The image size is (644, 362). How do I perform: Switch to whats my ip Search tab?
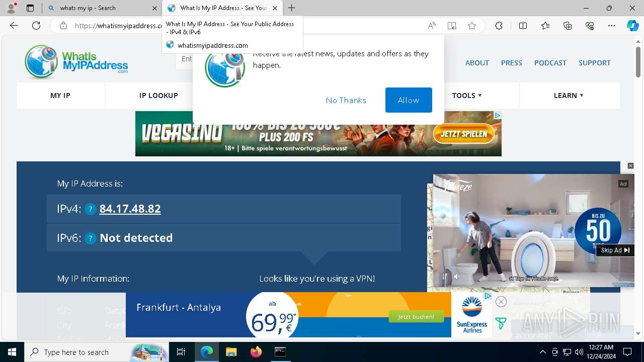[103, 8]
